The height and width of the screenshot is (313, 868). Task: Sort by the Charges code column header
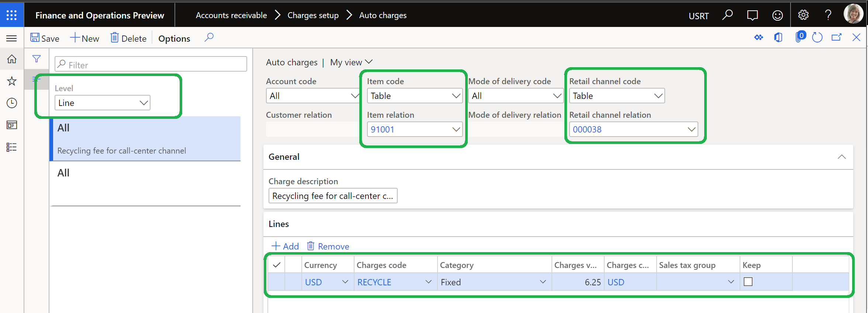coord(395,265)
